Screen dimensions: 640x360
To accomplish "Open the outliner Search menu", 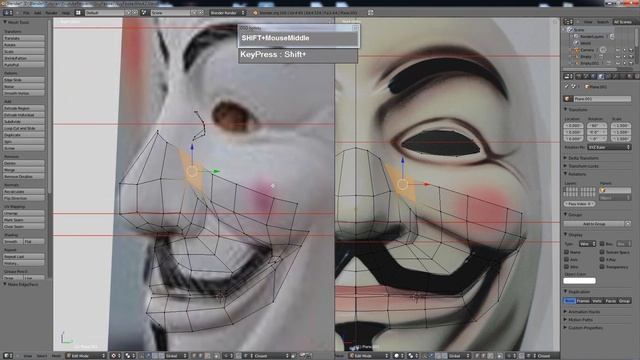I will (602, 22).
